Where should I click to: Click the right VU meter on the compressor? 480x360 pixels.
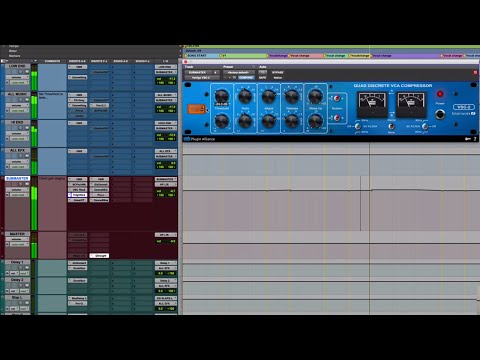tap(411, 104)
